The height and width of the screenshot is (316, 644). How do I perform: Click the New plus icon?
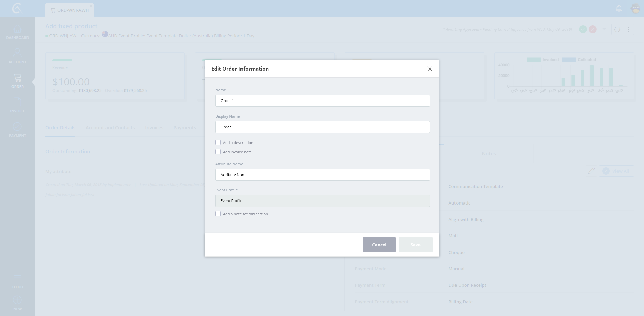[17, 300]
